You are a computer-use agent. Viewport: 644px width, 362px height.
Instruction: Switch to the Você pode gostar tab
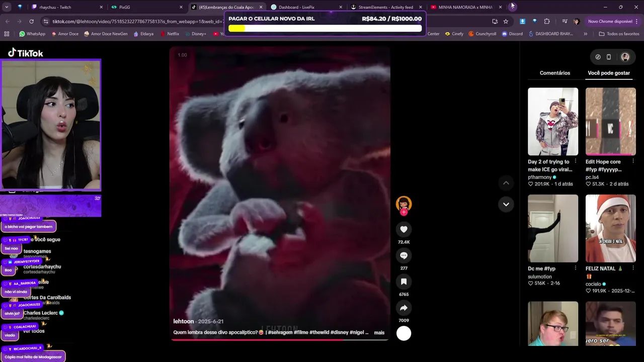(x=609, y=73)
